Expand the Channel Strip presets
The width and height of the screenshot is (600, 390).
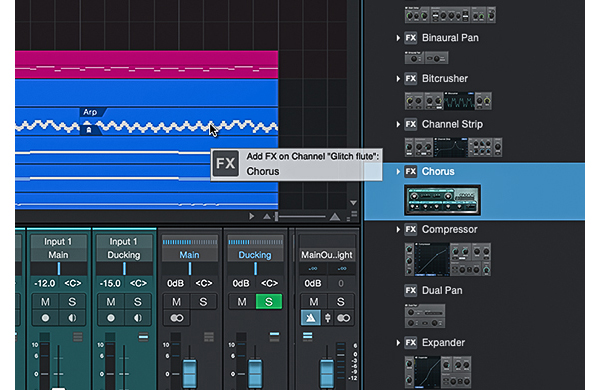click(x=398, y=124)
